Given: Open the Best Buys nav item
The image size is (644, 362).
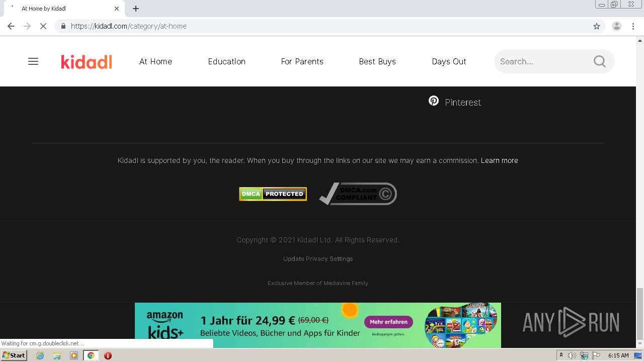Looking at the screenshot, I should [x=377, y=61].
